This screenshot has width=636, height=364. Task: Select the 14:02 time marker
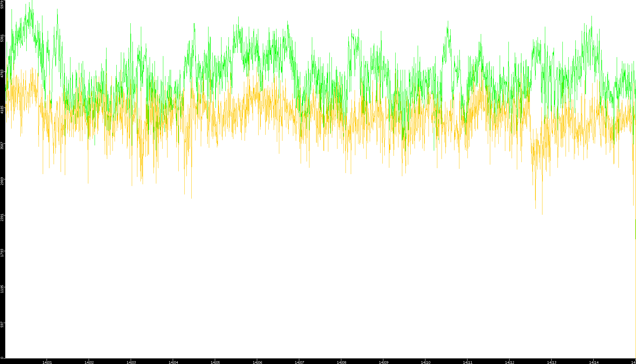coord(89,362)
